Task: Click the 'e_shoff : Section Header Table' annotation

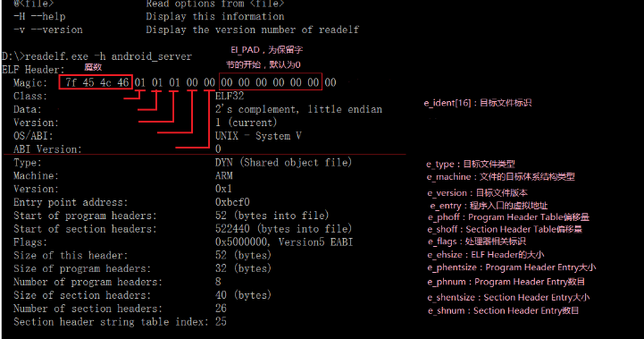Action: [x=505, y=229]
